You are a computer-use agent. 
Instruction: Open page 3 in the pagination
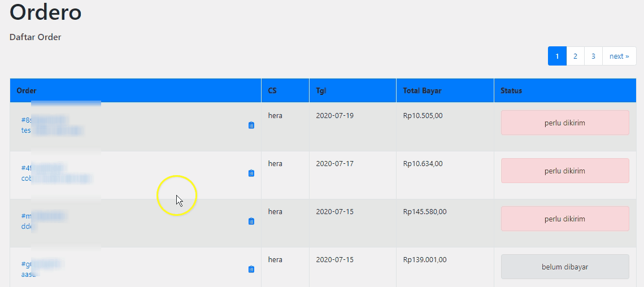(593, 56)
